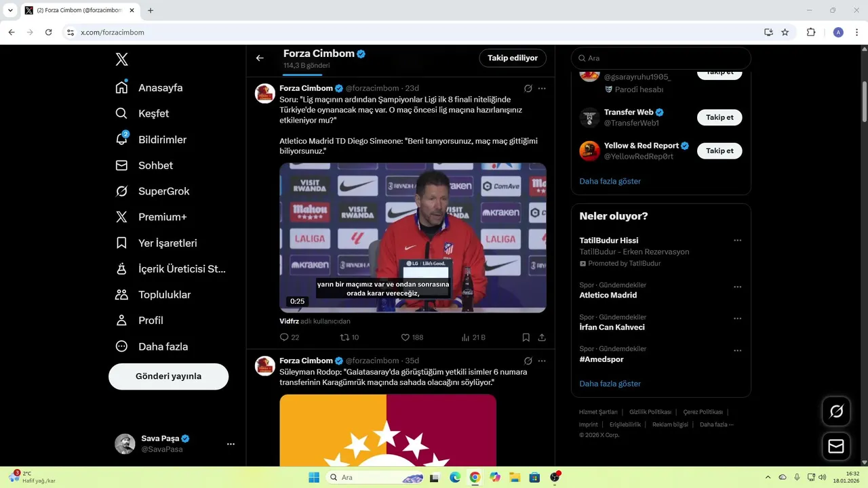Open more options on Simeone post
Screen dimensions: 868x488
tap(542, 88)
